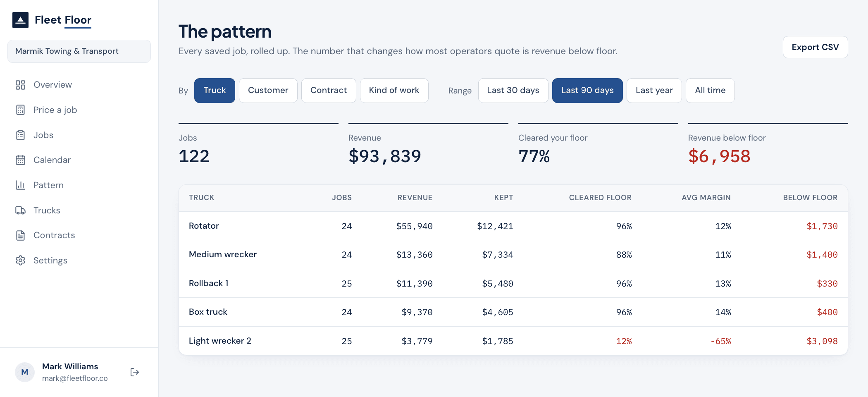The height and width of the screenshot is (397, 868).
Task: Click the Fleet Floor logo icon
Action: (x=20, y=20)
